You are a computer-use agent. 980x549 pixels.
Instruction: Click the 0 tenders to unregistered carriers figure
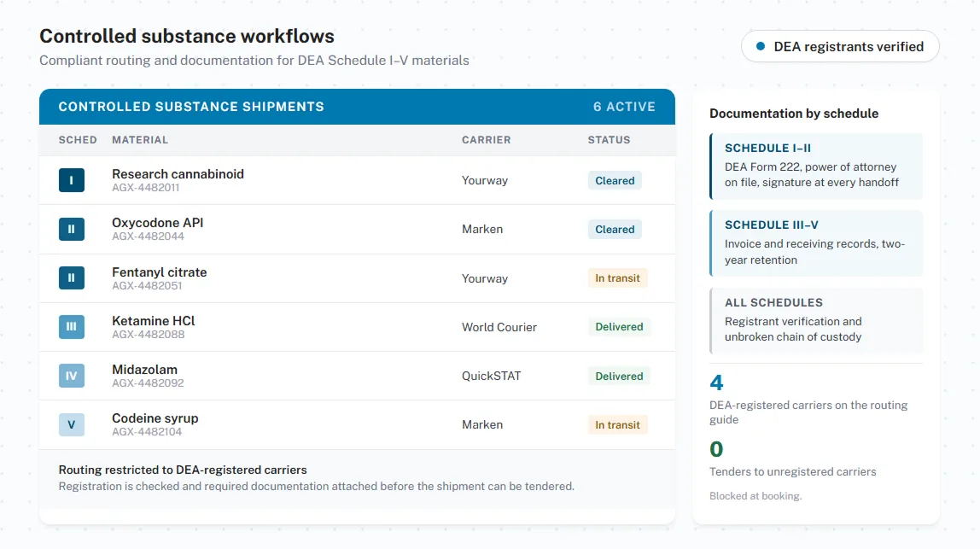click(x=716, y=449)
